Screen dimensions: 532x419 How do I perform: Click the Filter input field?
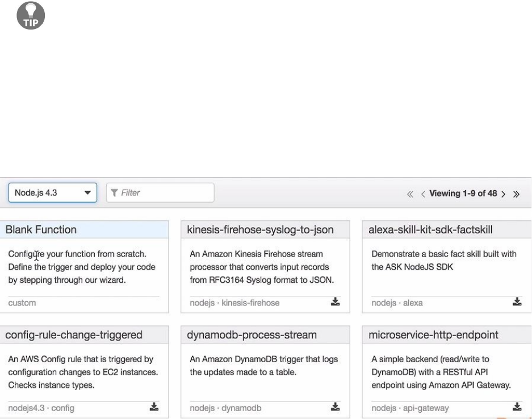pos(160,192)
